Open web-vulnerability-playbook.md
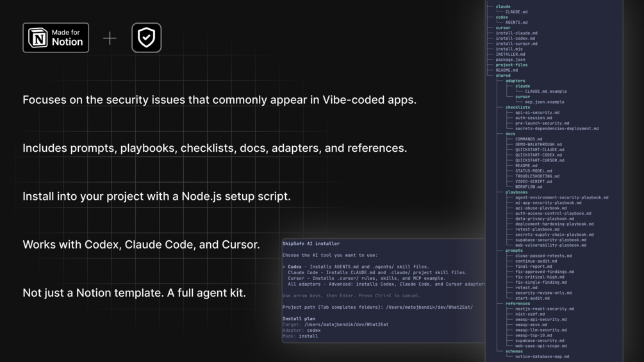The width and height of the screenshot is (644, 362). tap(551, 245)
